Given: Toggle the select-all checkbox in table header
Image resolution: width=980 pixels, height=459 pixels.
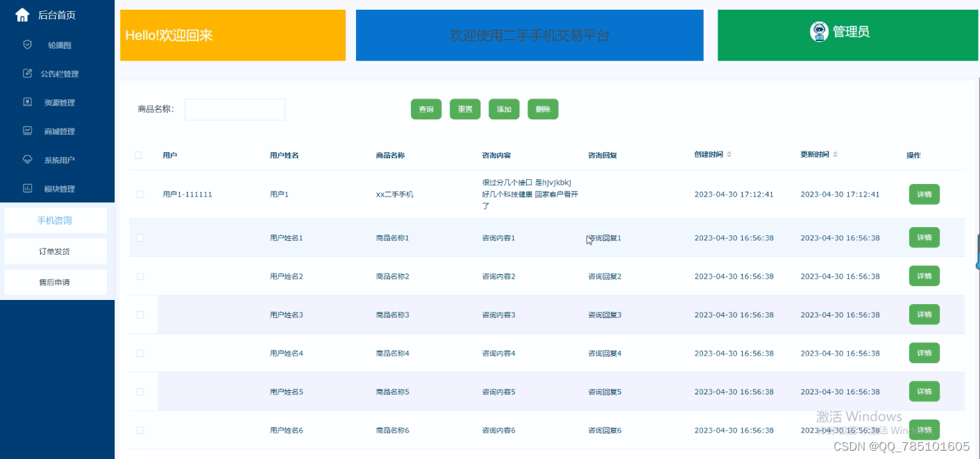Looking at the screenshot, I should [x=138, y=155].
